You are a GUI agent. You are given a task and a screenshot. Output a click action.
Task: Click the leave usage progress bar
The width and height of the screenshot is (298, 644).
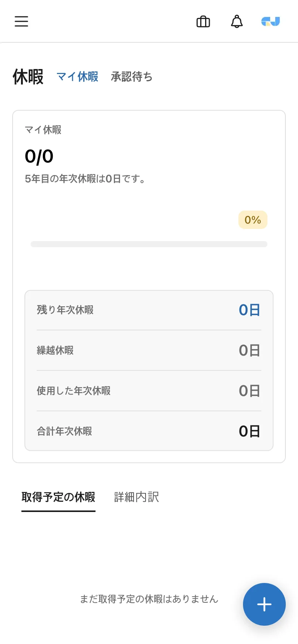(x=149, y=244)
